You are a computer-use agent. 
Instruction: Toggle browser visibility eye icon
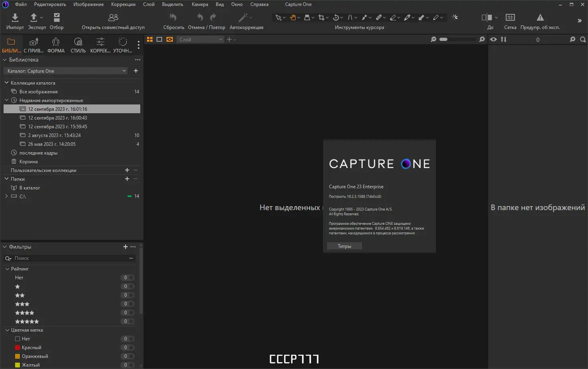pyautogui.click(x=493, y=39)
